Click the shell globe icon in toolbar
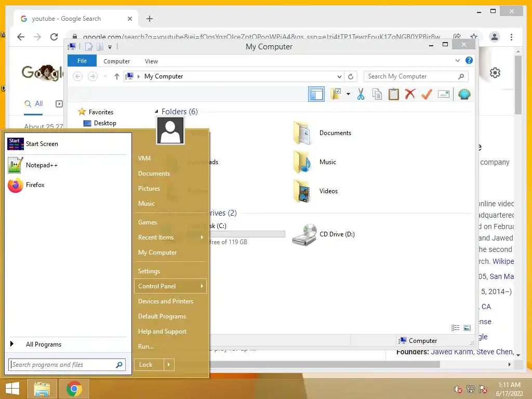Viewport: 532px width, 399px height. pyautogui.click(x=464, y=95)
